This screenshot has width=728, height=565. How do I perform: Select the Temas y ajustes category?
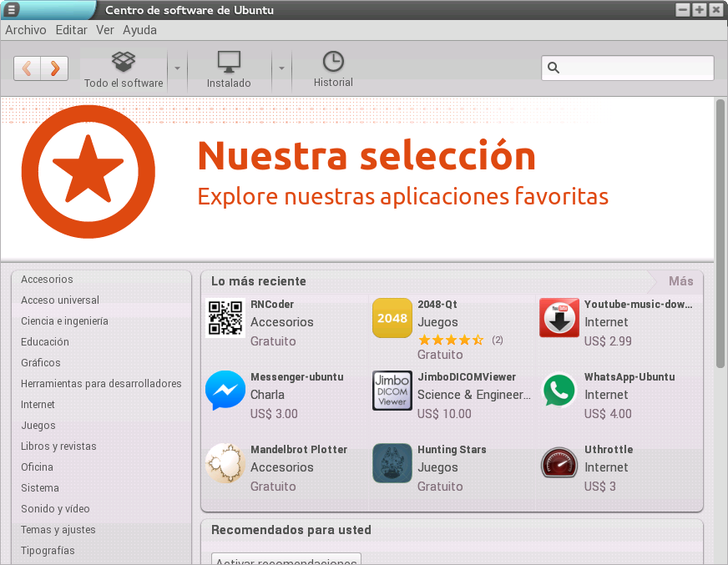click(58, 530)
